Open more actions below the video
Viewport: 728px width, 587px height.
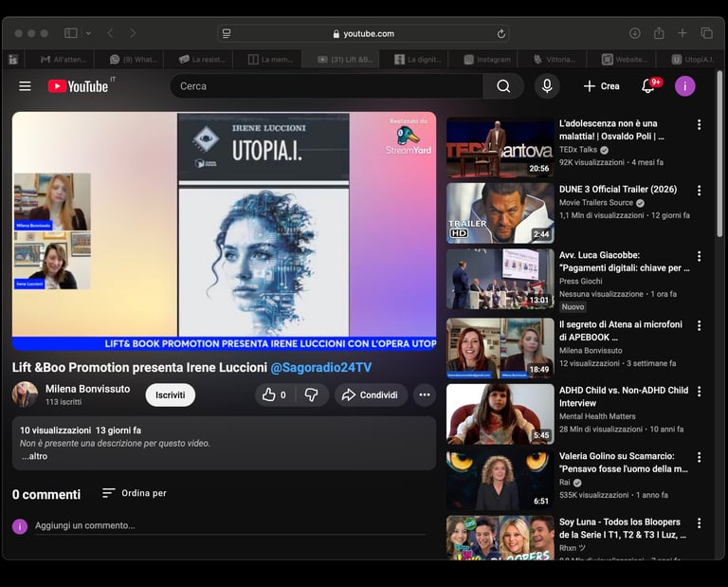point(425,394)
